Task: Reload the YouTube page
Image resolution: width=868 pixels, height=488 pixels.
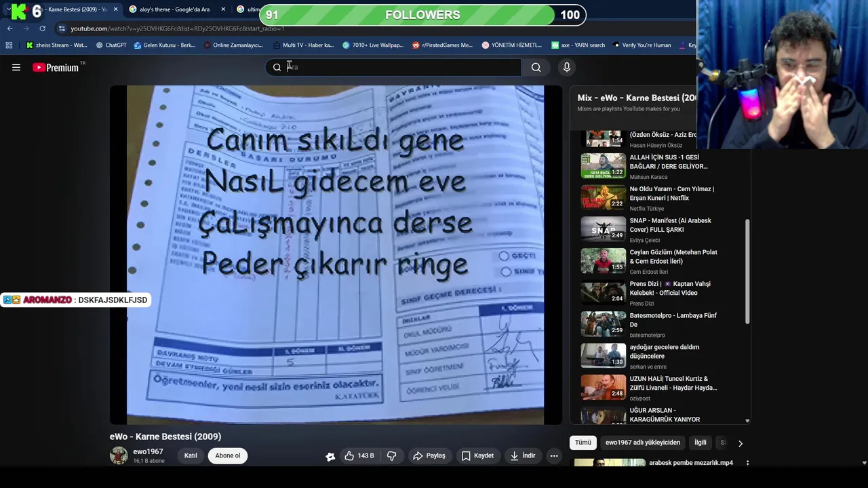Action: coord(42,28)
